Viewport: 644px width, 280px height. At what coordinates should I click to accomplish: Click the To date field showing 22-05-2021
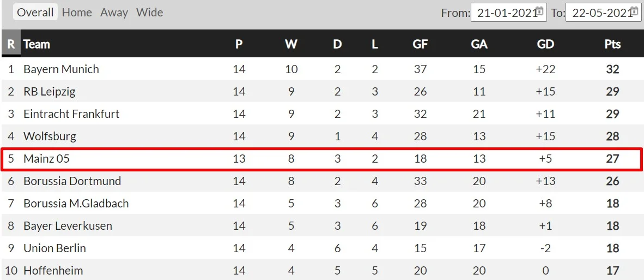tap(599, 13)
